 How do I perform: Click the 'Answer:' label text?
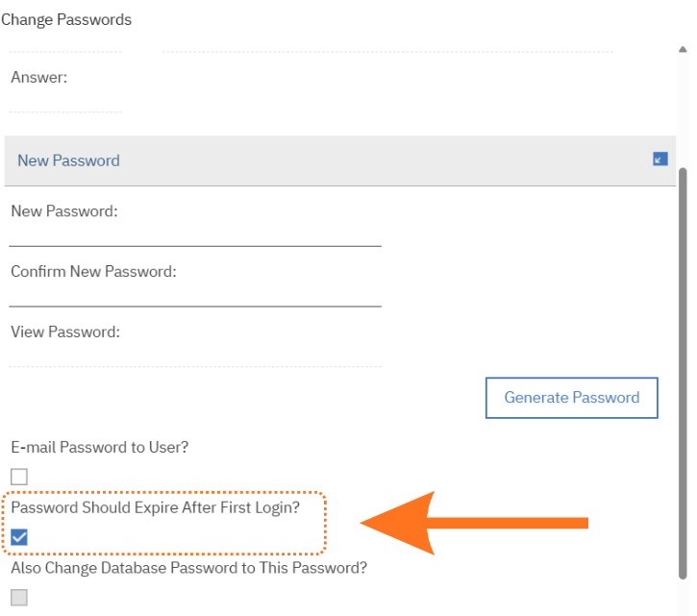tap(39, 78)
